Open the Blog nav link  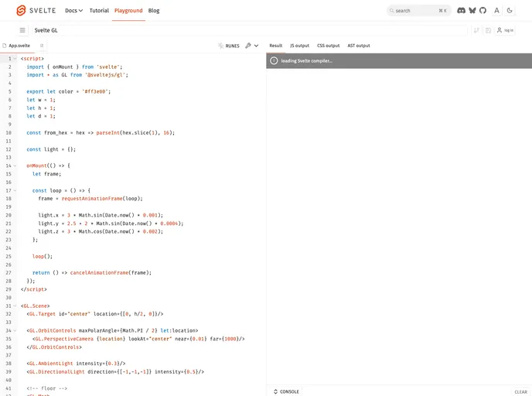[x=154, y=11]
